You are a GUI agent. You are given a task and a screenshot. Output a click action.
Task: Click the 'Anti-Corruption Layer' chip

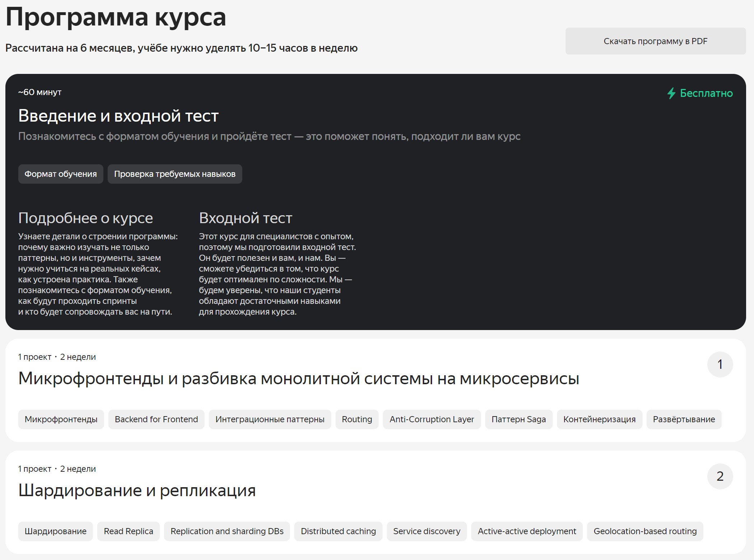click(x=431, y=419)
